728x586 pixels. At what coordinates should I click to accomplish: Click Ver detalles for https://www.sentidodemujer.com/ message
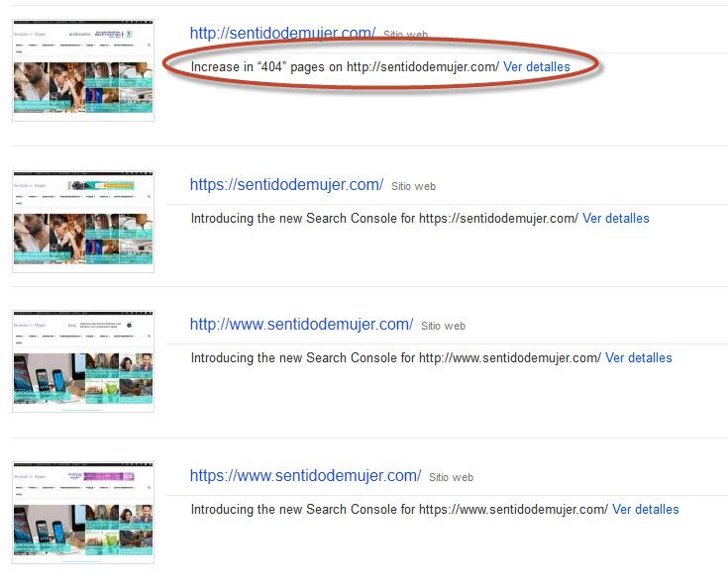tap(646, 510)
